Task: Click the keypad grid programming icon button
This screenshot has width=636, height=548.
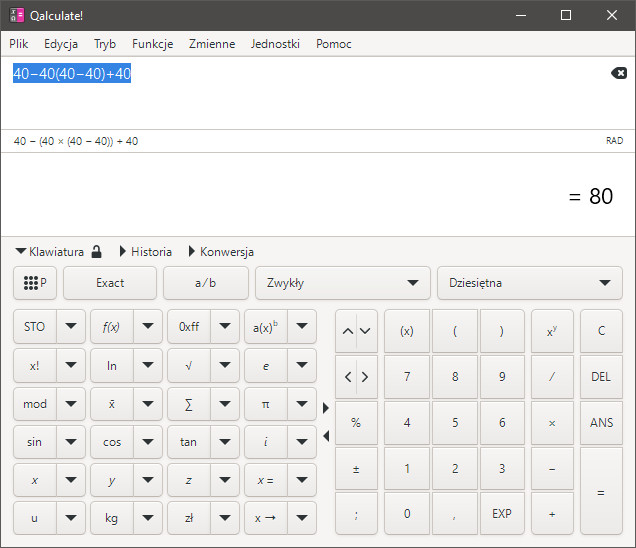Action: pyautogui.click(x=35, y=283)
